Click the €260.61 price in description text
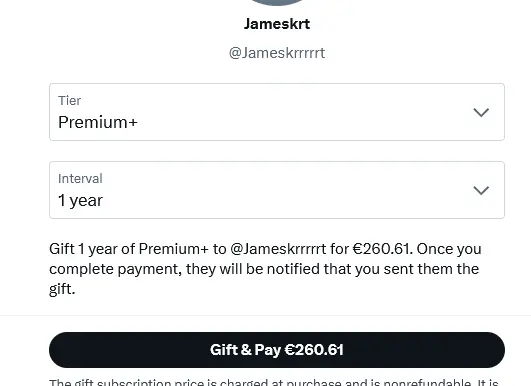The height and width of the screenshot is (386, 531). [381, 249]
